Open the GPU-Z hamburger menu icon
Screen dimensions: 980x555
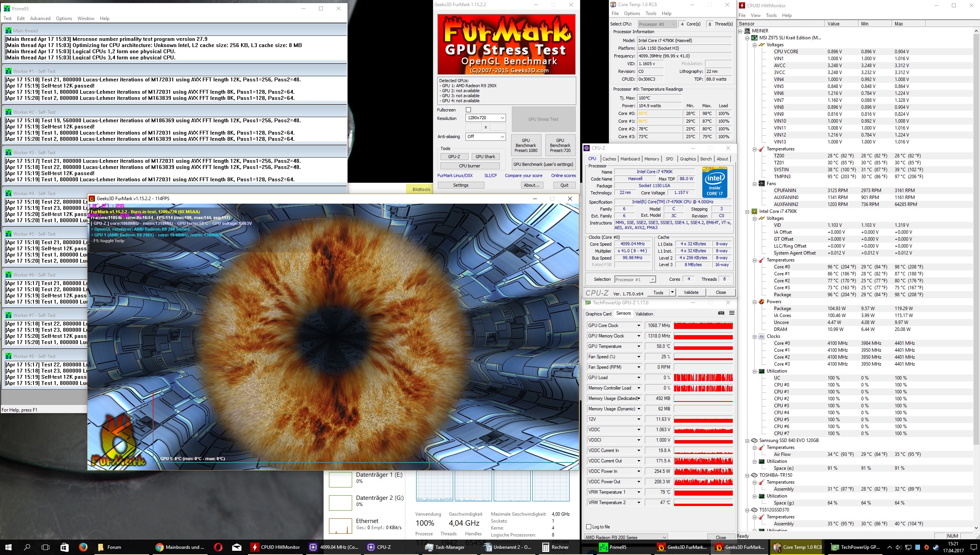732,313
